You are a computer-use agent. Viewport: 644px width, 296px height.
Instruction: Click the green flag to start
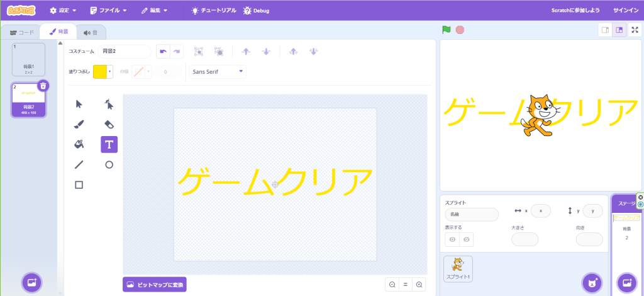click(x=447, y=30)
